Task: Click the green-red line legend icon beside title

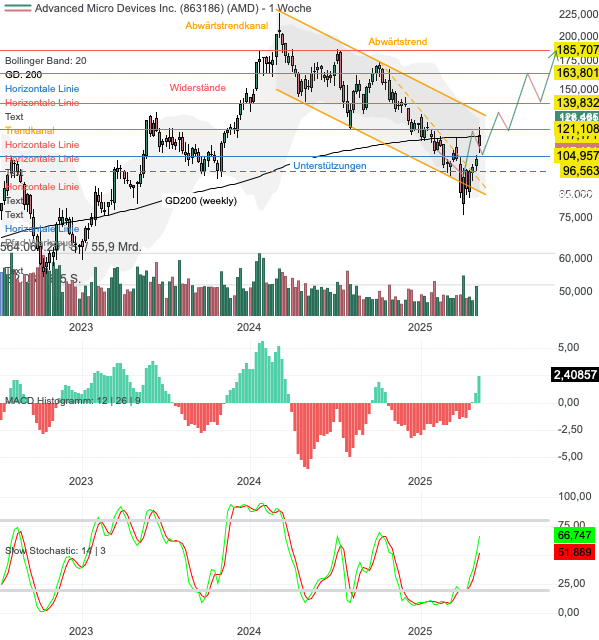Action: 18,8
